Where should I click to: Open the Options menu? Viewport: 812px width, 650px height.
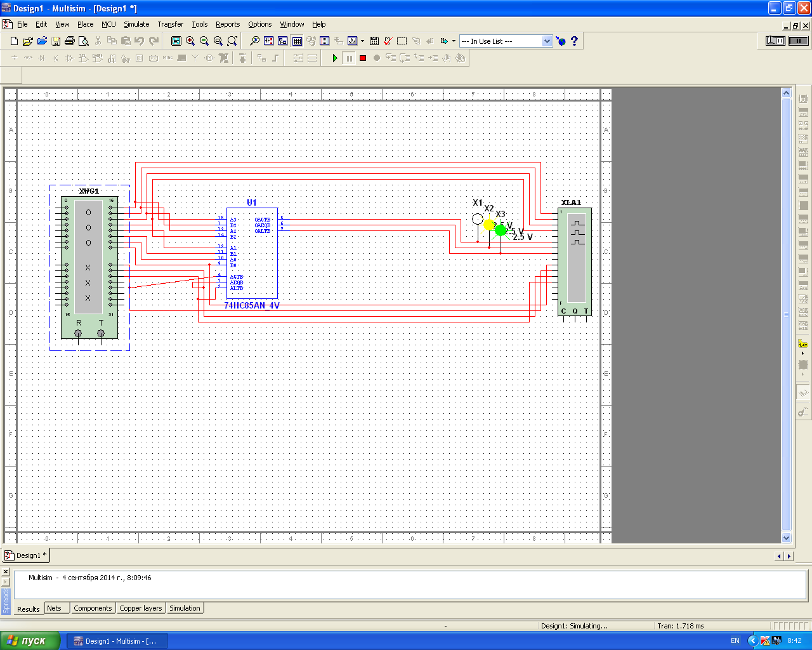(260, 24)
